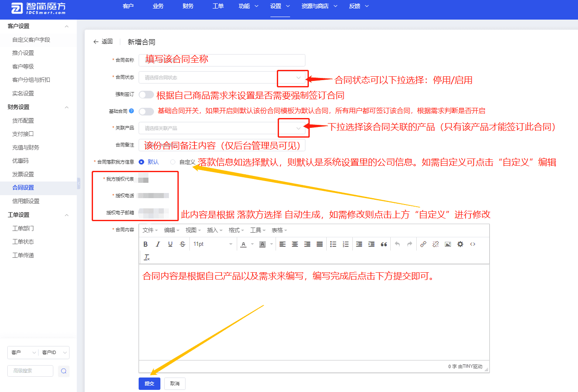Click the 基础合同 help question icon
Image resolution: width=578 pixels, height=392 pixels.
click(x=131, y=111)
